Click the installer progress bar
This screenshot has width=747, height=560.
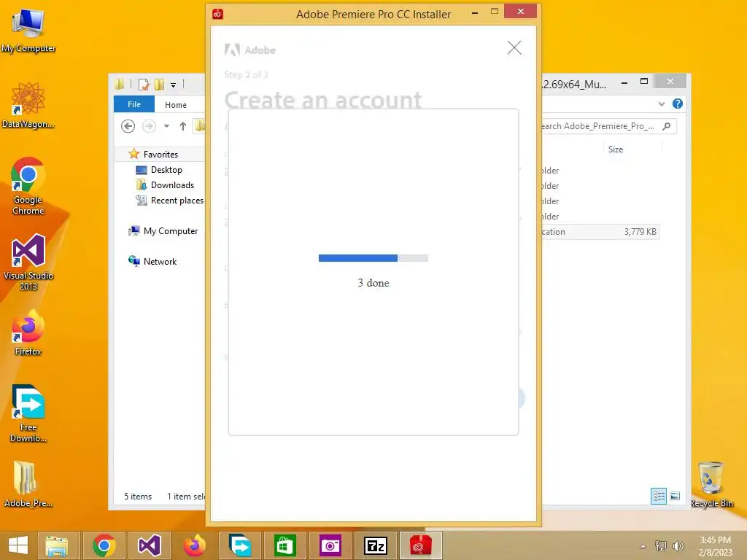point(373,258)
